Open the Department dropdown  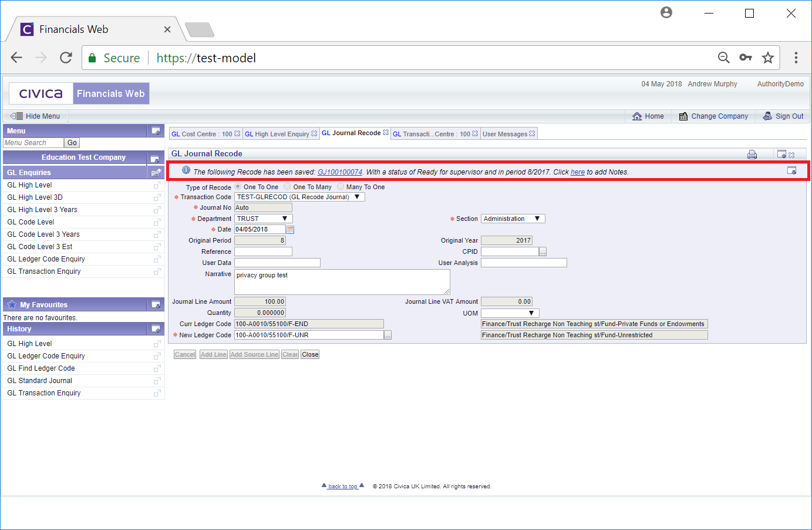tap(263, 219)
